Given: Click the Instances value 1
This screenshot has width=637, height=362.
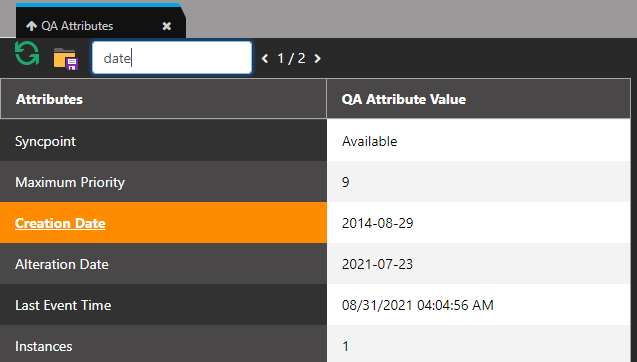Looking at the screenshot, I should coord(479,344).
